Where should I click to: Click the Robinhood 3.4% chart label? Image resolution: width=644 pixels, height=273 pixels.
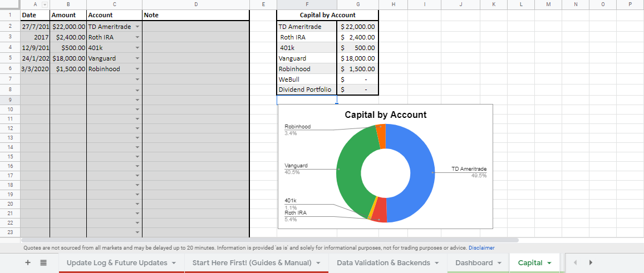coord(298,130)
